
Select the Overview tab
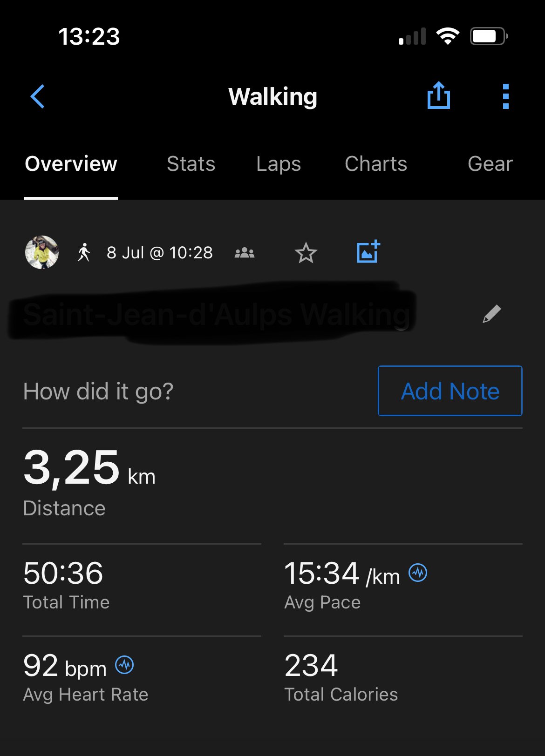pyautogui.click(x=71, y=164)
